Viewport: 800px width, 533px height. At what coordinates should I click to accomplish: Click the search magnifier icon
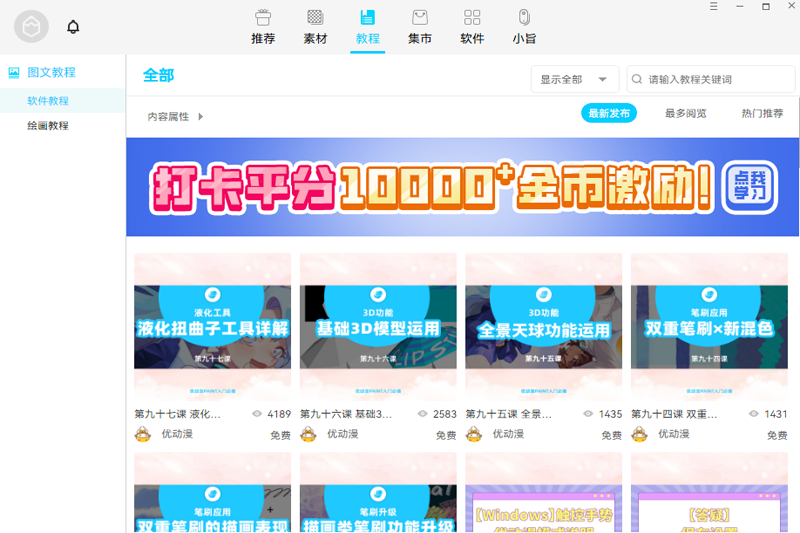(x=637, y=79)
